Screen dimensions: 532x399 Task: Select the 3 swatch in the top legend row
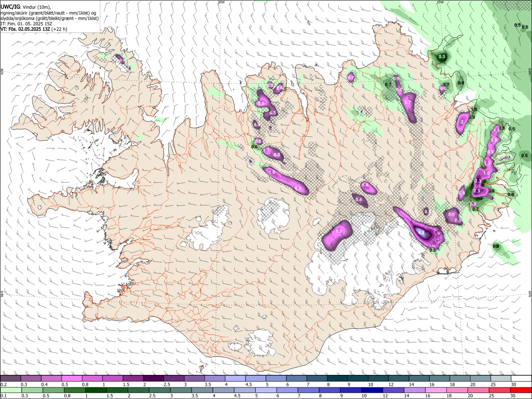pyautogui.click(x=194, y=378)
